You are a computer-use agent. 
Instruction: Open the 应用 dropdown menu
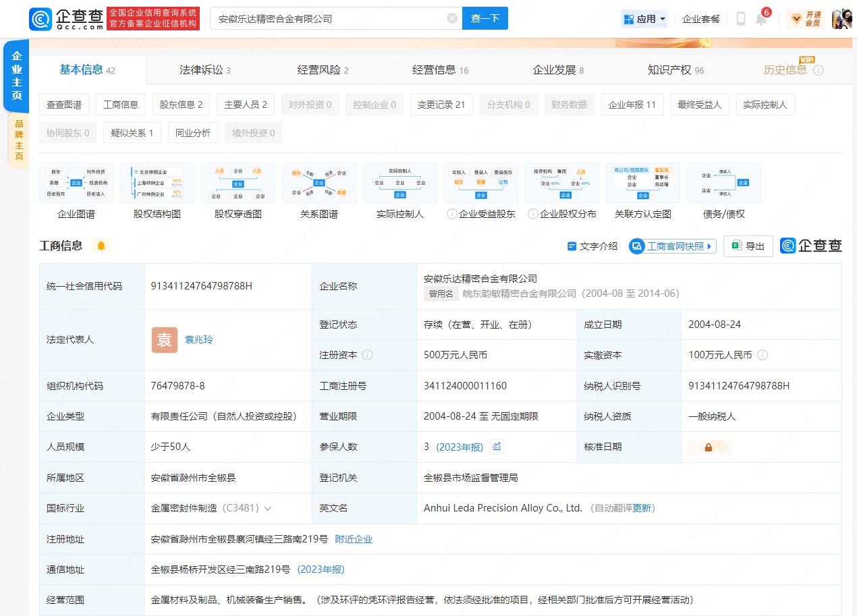[644, 19]
